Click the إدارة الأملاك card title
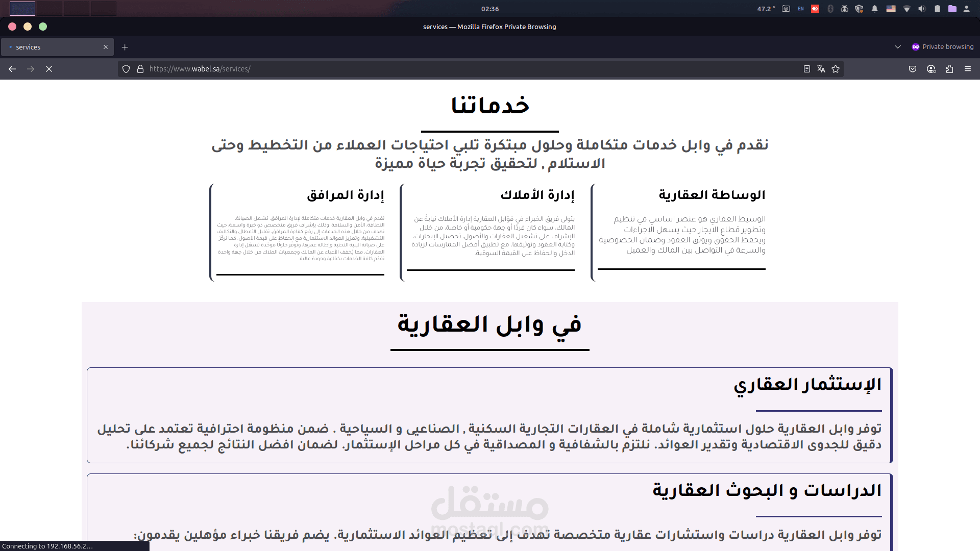The width and height of the screenshot is (980, 551). tap(537, 195)
